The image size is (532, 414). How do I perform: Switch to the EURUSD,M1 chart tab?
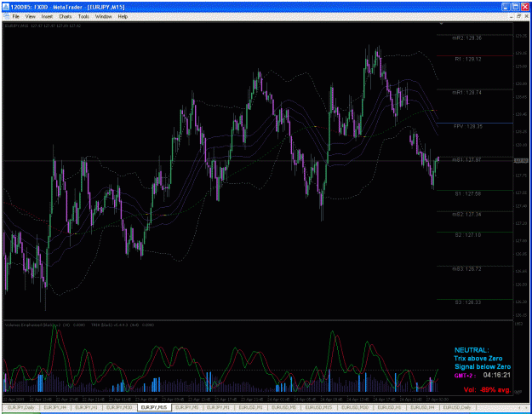click(x=250, y=407)
